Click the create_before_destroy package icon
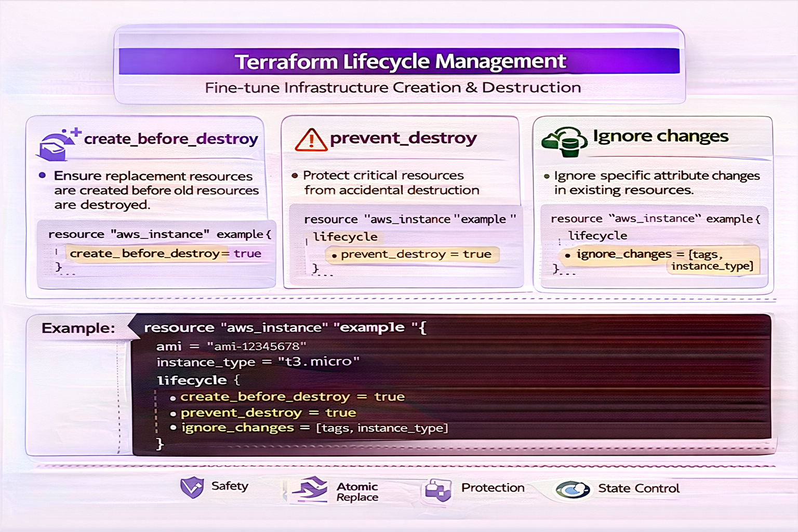 pos(58,144)
